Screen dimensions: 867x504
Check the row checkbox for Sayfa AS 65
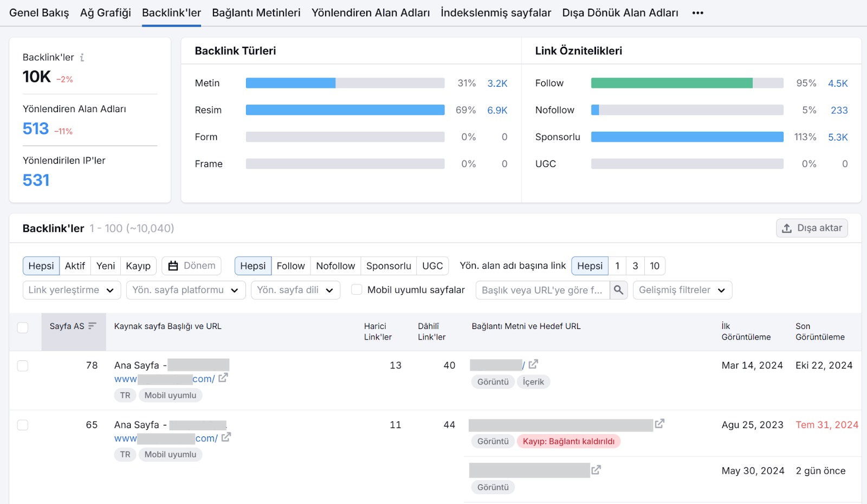coord(23,425)
